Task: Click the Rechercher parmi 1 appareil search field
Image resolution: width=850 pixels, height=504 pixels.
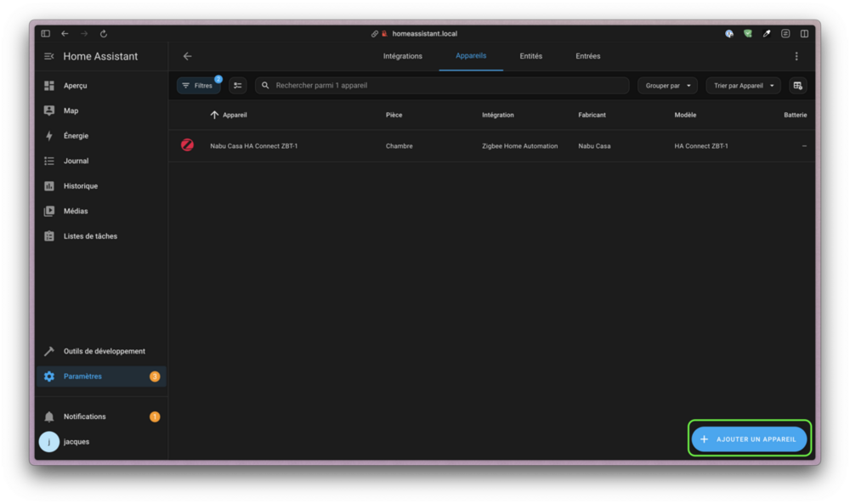Action: 442,86
